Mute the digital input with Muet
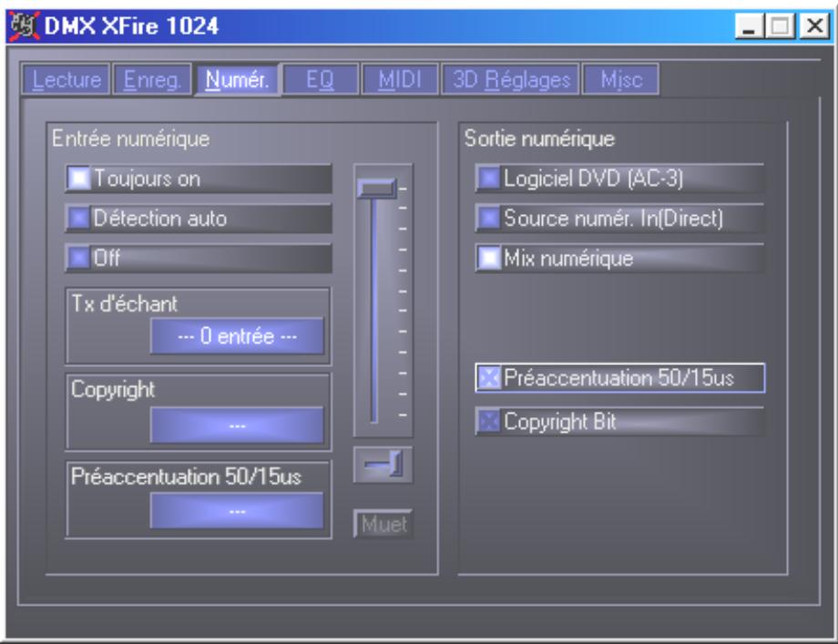This screenshot has width=838, height=644. [x=383, y=525]
